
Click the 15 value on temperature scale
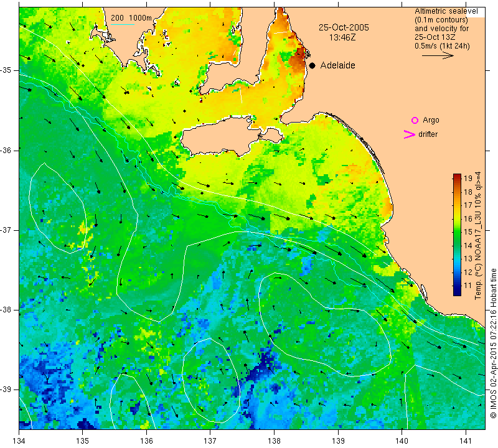(x=468, y=232)
